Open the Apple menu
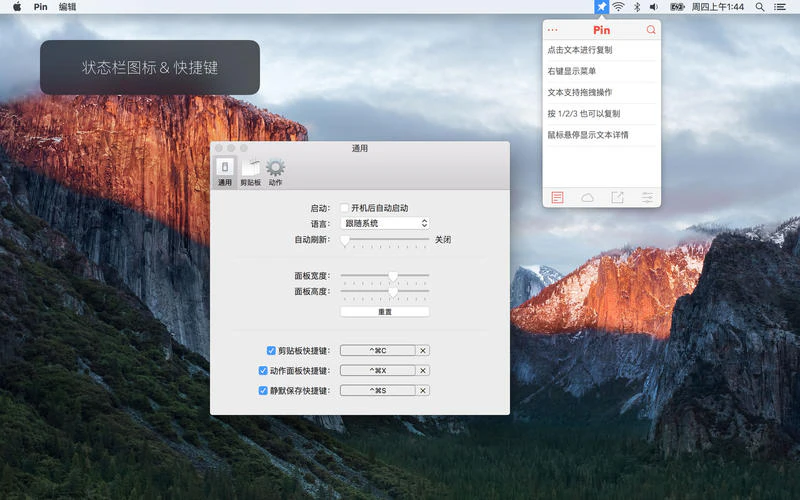The width and height of the screenshot is (800, 500). [17, 7]
